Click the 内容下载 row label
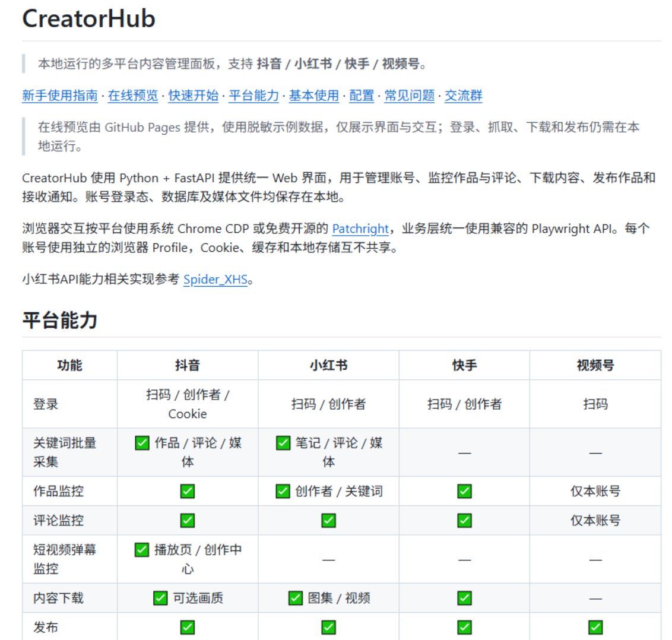This screenshot has width=672, height=640. click(58, 598)
